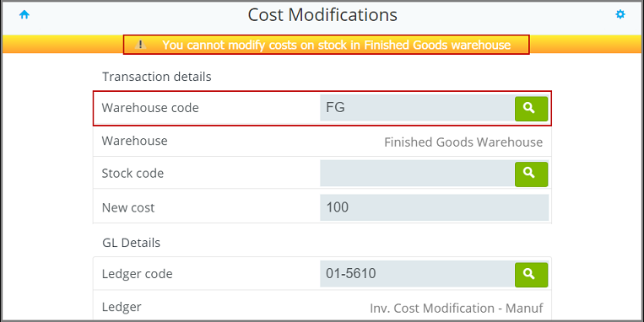Select the Cost Modifications page title
This screenshot has width=644, height=322.
pos(322,15)
